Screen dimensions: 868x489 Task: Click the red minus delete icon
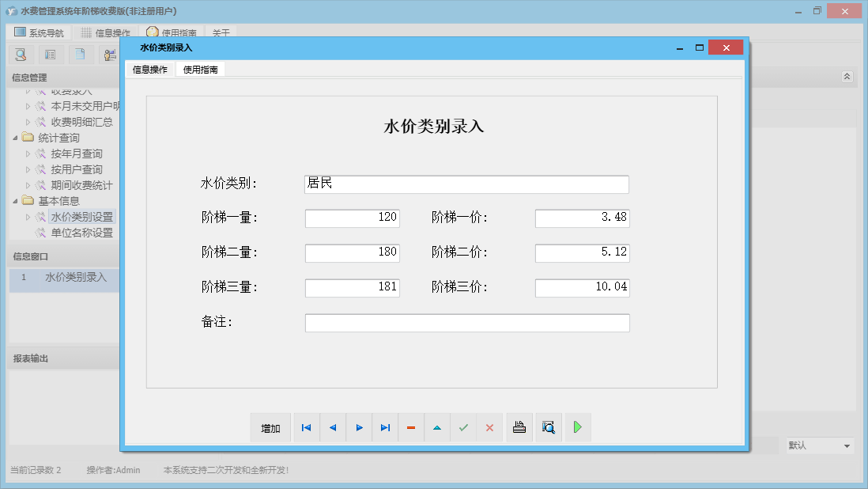coord(411,428)
